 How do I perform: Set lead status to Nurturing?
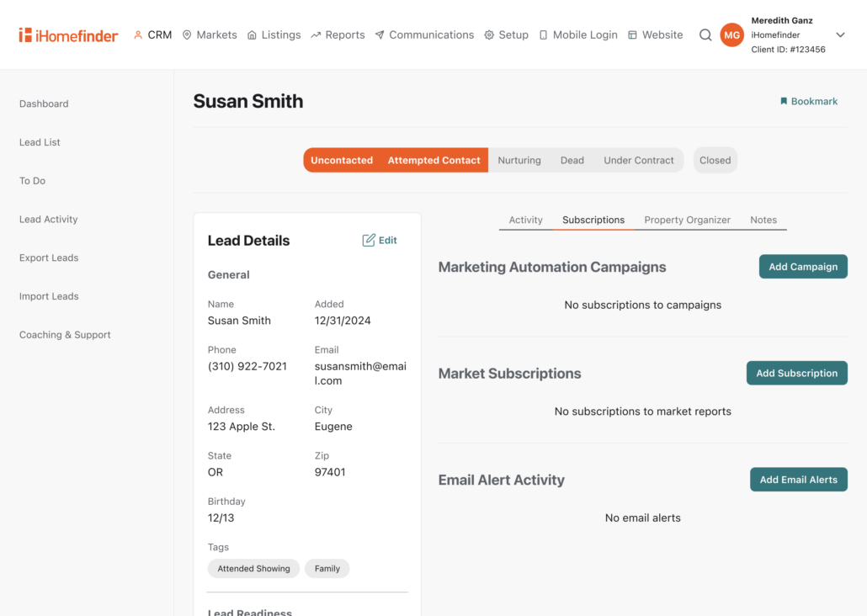[519, 160]
